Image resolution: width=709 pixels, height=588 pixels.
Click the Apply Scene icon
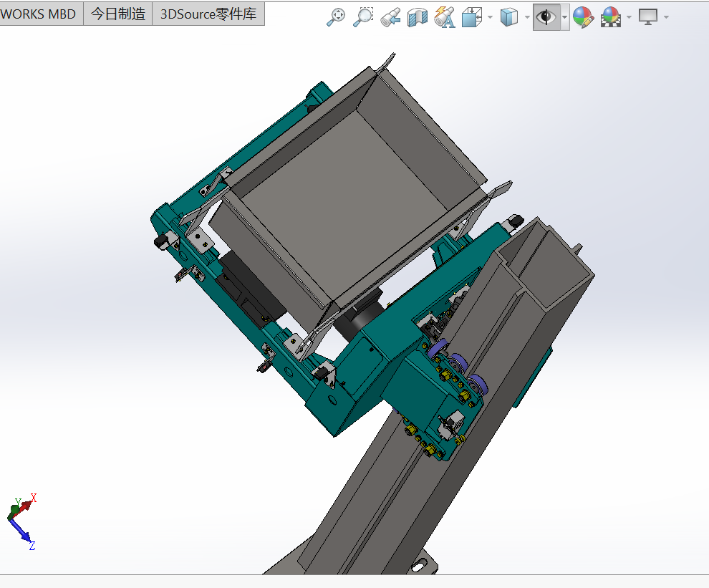611,17
